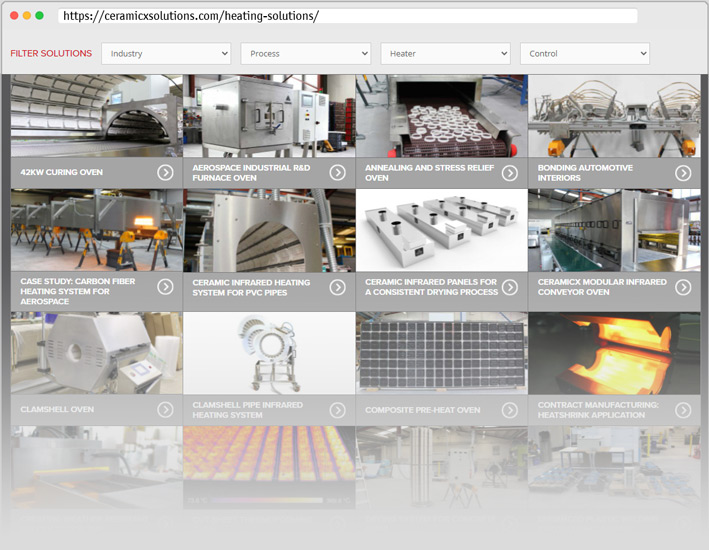Click arrow icon for Ceramic Infrared Panels drying process
Screen dimensions: 709x550
pyautogui.click(x=510, y=287)
